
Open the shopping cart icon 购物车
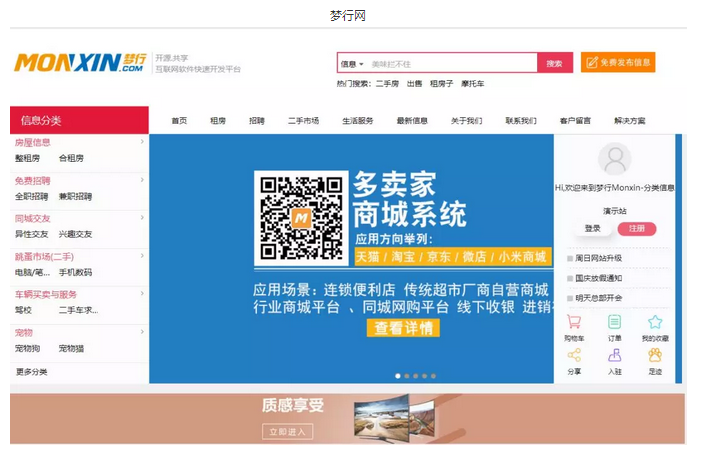[x=574, y=322]
